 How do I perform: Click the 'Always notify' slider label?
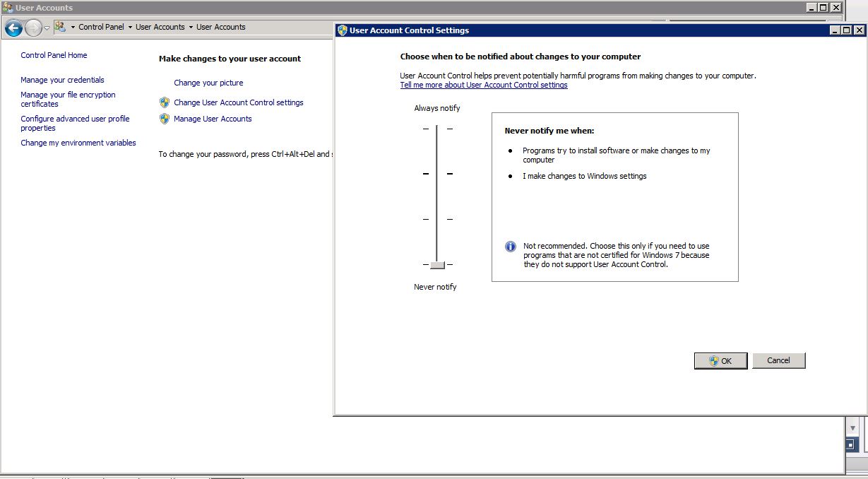tap(437, 108)
